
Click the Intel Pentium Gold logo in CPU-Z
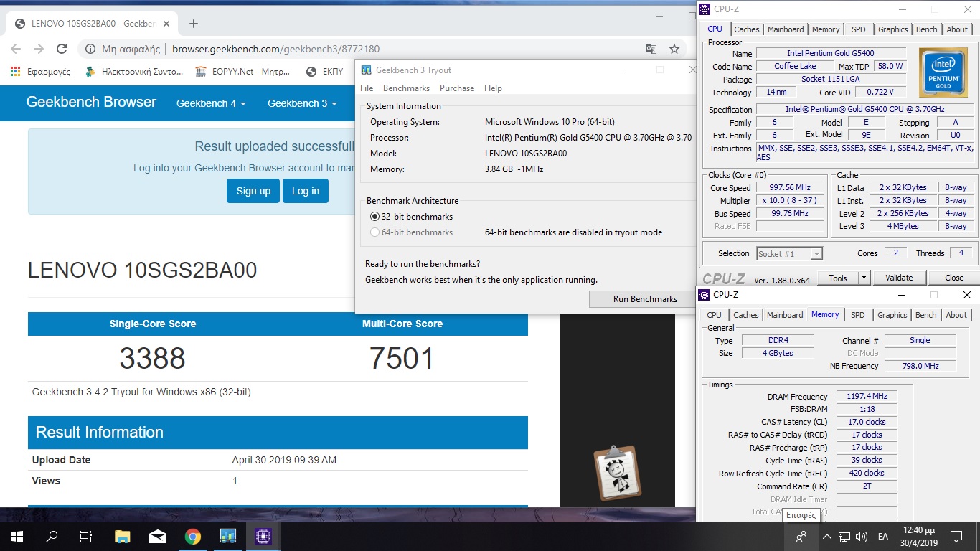943,72
